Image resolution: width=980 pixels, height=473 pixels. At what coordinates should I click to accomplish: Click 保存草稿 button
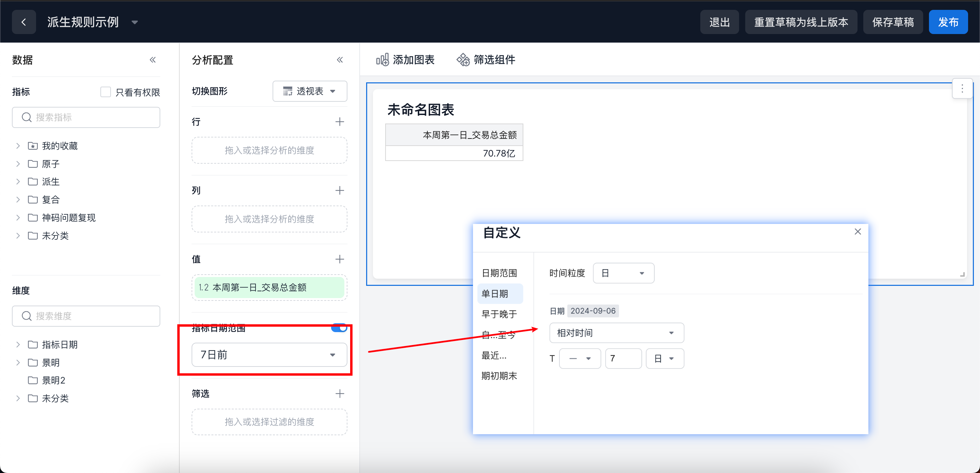pyautogui.click(x=893, y=22)
